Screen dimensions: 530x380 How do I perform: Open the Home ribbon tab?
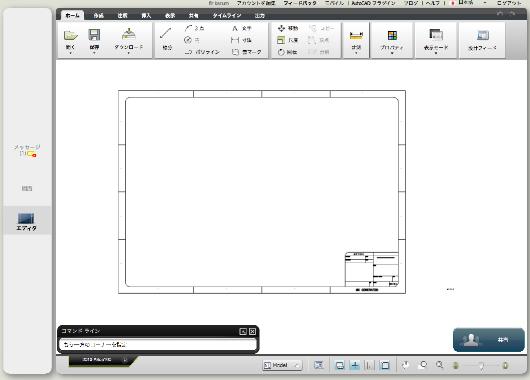[x=72, y=16]
